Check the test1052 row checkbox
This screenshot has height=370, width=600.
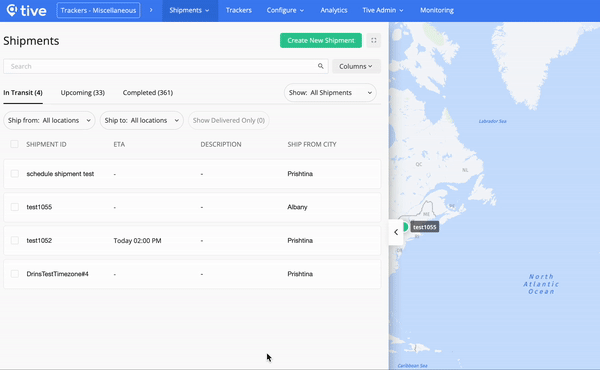pos(15,240)
